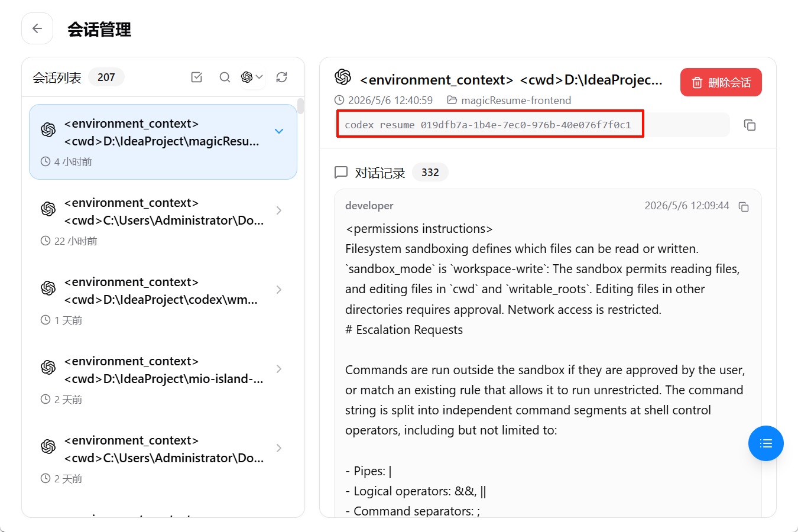Expand the chevron of the last C:\Users\Administrator session

[279, 448]
